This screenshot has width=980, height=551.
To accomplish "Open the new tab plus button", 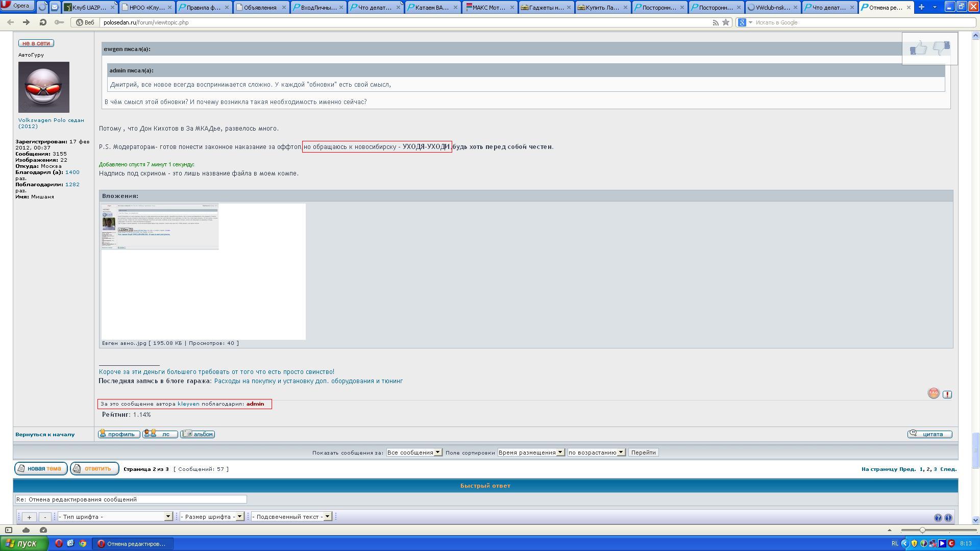I will pos(921,7).
